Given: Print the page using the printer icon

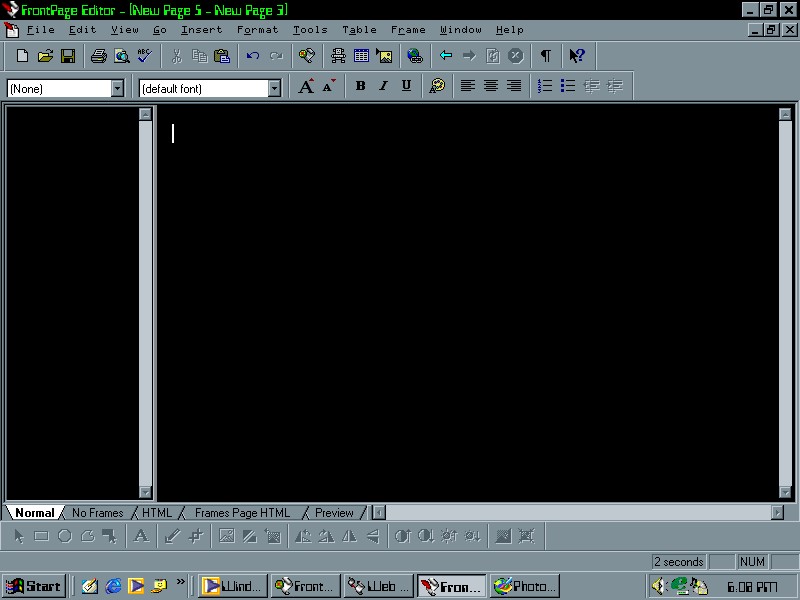Looking at the screenshot, I should coord(98,56).
